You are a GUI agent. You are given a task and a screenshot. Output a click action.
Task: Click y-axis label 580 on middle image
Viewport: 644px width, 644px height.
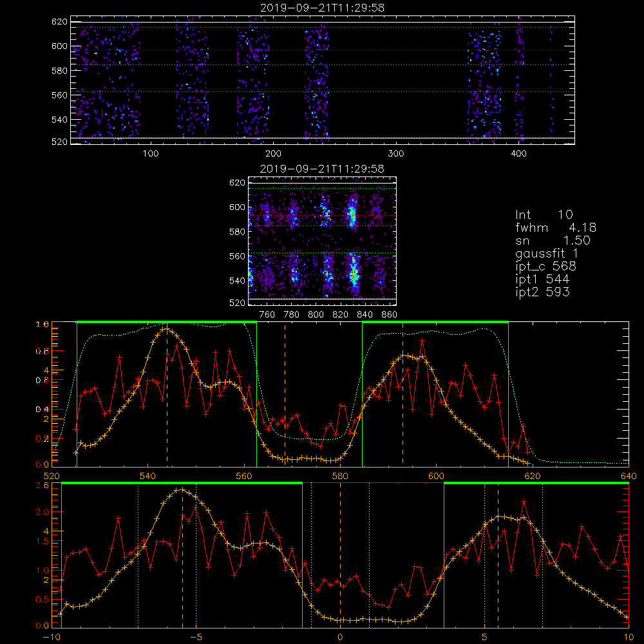238,232
